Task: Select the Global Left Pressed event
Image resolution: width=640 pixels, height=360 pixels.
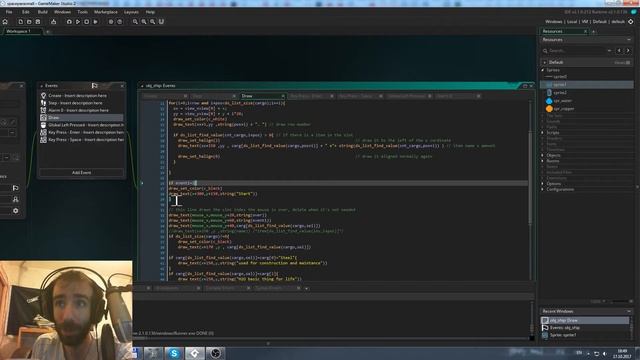Action: click(82, 125)
